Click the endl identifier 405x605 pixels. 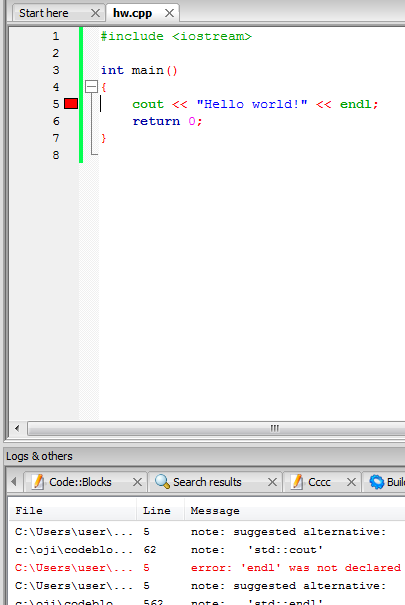pyautogui.click(x=355, y=104)
